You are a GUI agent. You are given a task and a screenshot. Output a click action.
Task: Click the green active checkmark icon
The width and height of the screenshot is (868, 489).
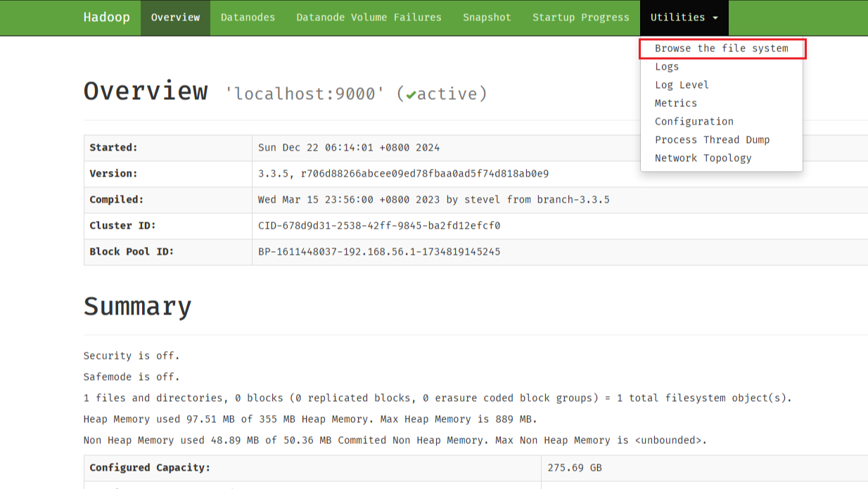pyautogui.click(x=411, y=94)
